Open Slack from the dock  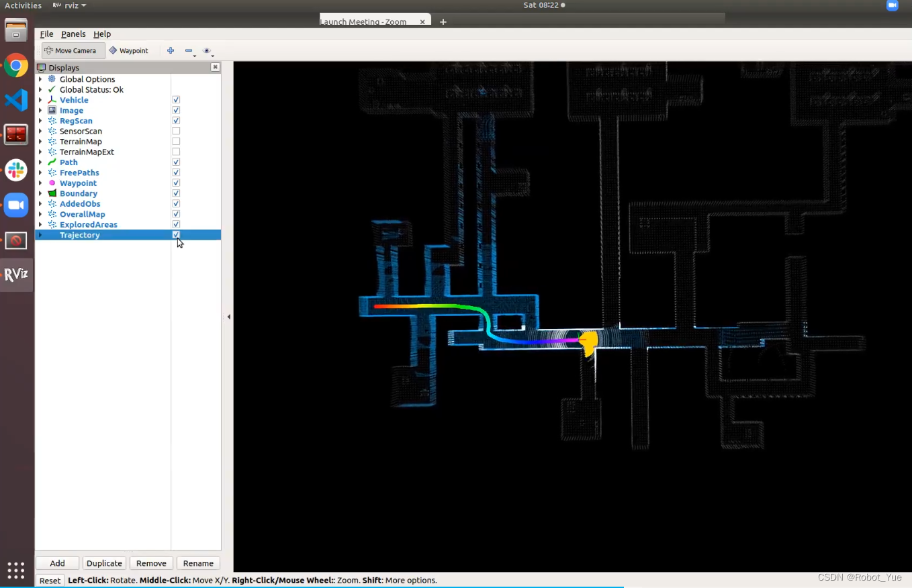tap(16, 170)
